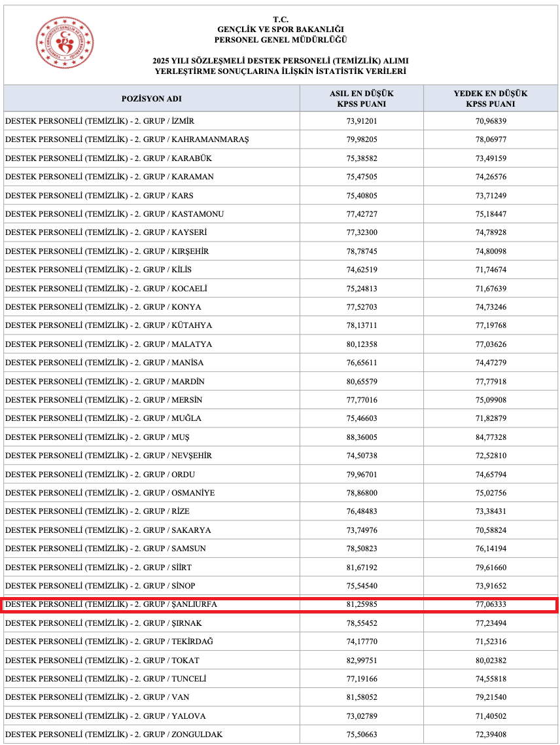Click the ZONGULDAK position row name
This screenshot has height=745, width=560.
click(114, 735)
